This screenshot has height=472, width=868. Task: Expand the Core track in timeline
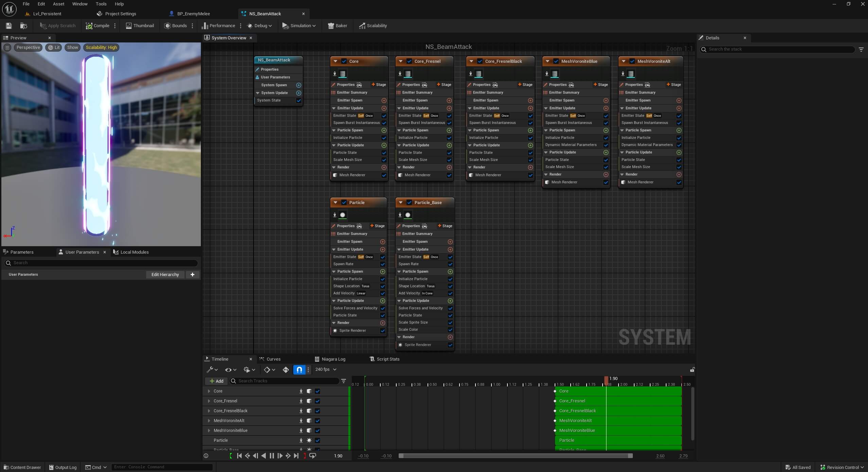click(209, 391)
